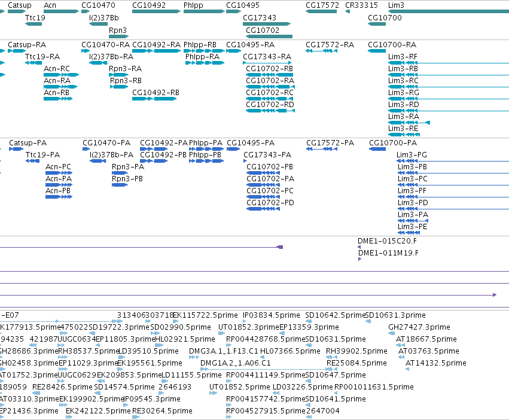Select the CG10492 gene span
This screenshot has height=420, width=509.
(x=157, y=11)
